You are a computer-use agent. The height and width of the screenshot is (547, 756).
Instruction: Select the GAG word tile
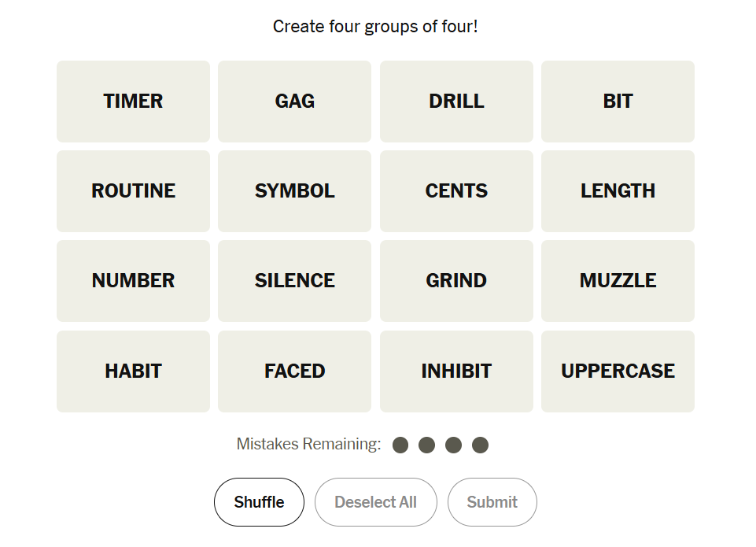coord(294,102)
